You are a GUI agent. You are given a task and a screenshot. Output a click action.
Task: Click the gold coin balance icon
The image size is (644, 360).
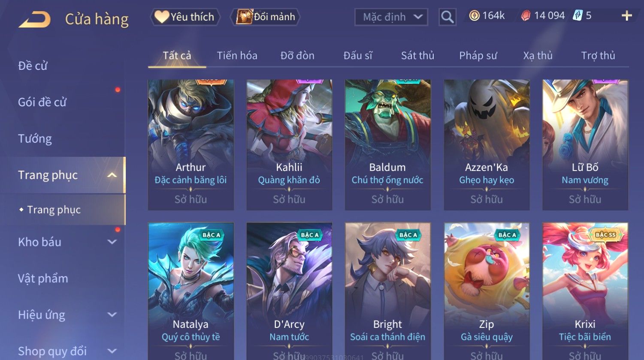point(474,16)
